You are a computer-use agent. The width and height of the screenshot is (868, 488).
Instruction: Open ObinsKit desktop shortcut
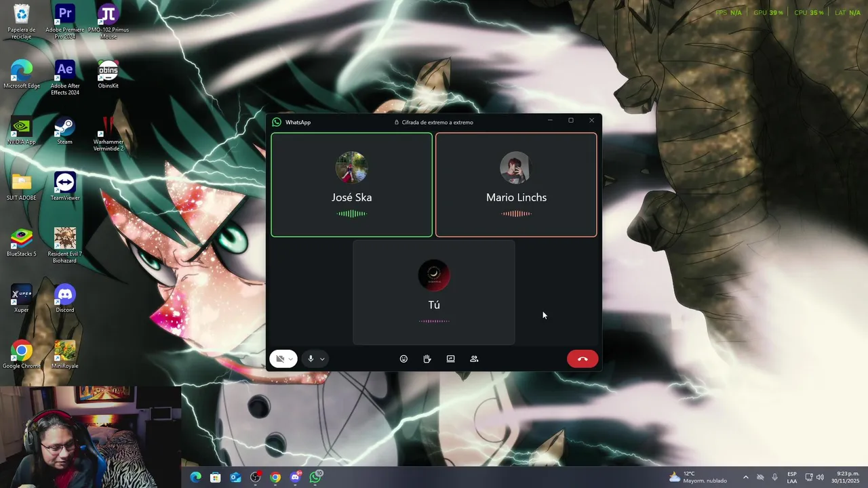point(108,75)
